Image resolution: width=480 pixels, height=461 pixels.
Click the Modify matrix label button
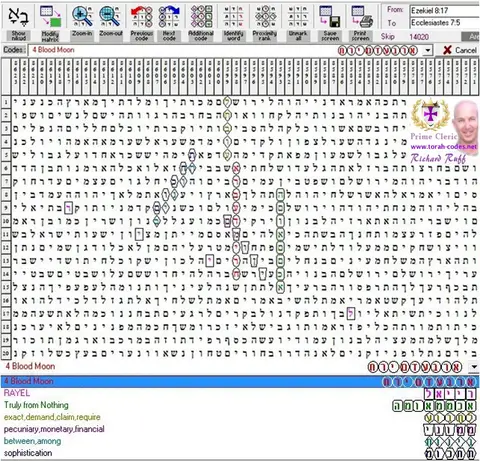click(x=50, y=36)
